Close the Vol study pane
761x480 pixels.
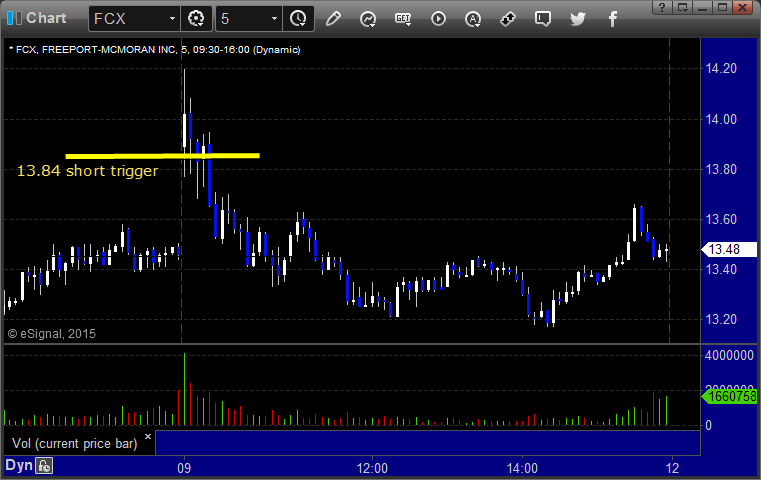click(148, 436)
